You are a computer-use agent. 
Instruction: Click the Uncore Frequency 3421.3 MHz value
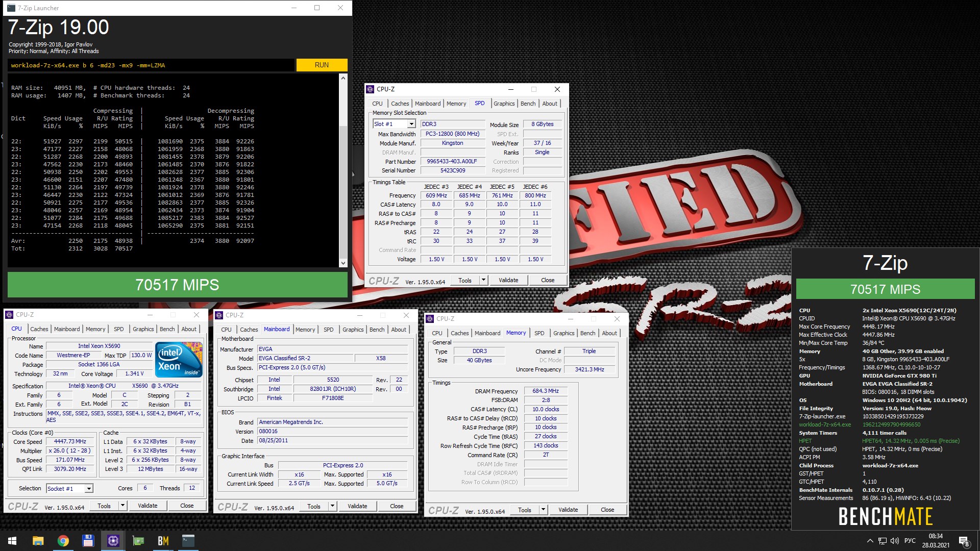click(x=589, y=369)
